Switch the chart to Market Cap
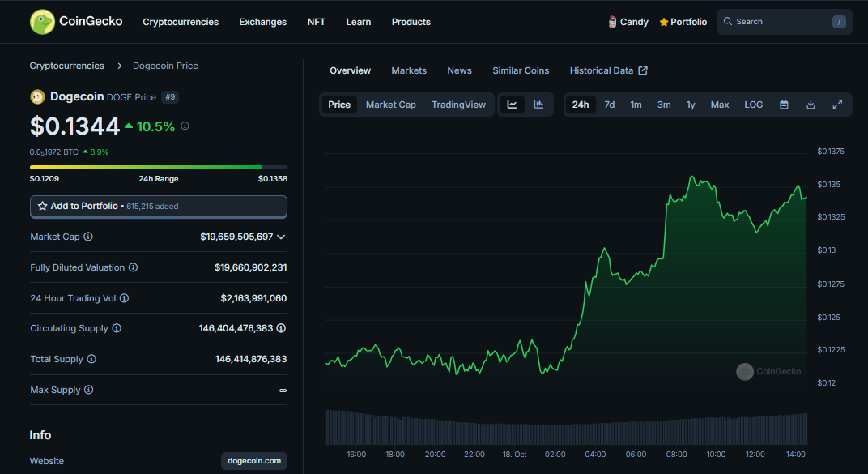 (390, 105)
